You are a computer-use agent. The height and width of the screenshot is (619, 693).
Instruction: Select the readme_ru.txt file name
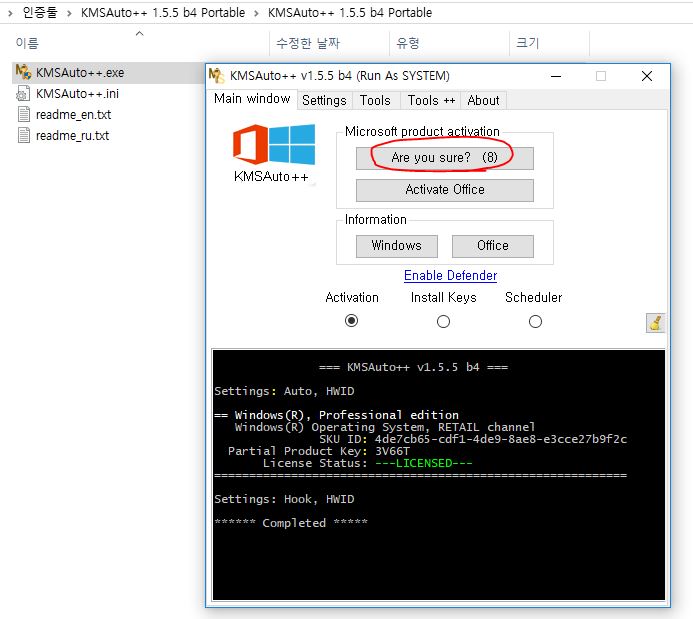click(x=72, y=136)
